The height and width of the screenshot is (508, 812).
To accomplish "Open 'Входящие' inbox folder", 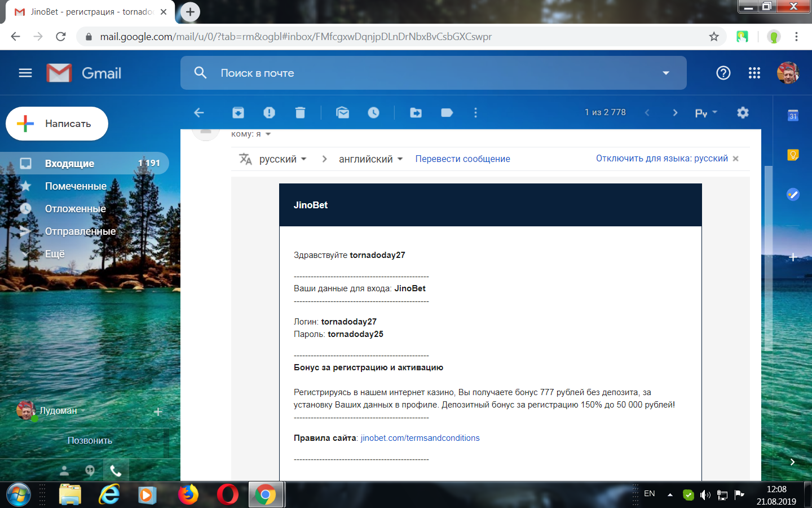I will (85, 163).
